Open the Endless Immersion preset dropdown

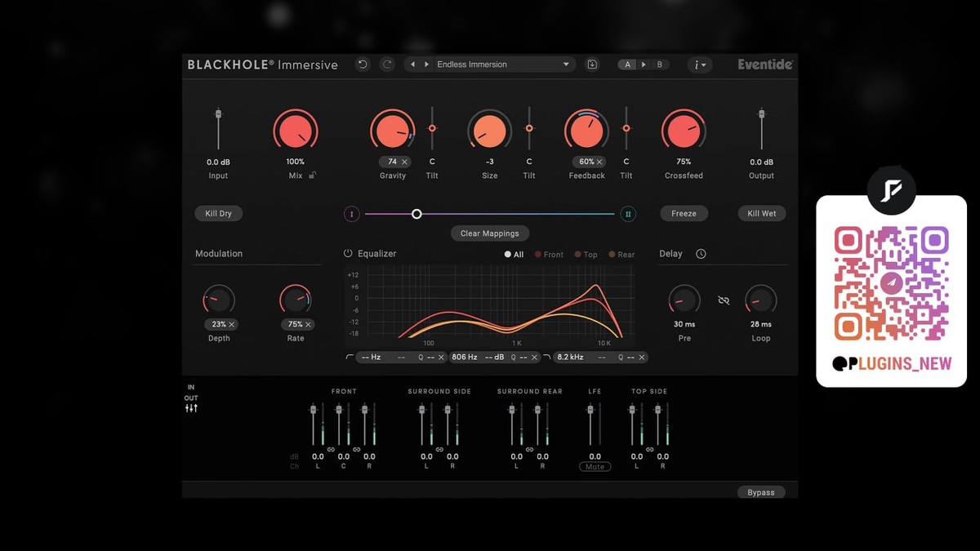click(503, 64)
